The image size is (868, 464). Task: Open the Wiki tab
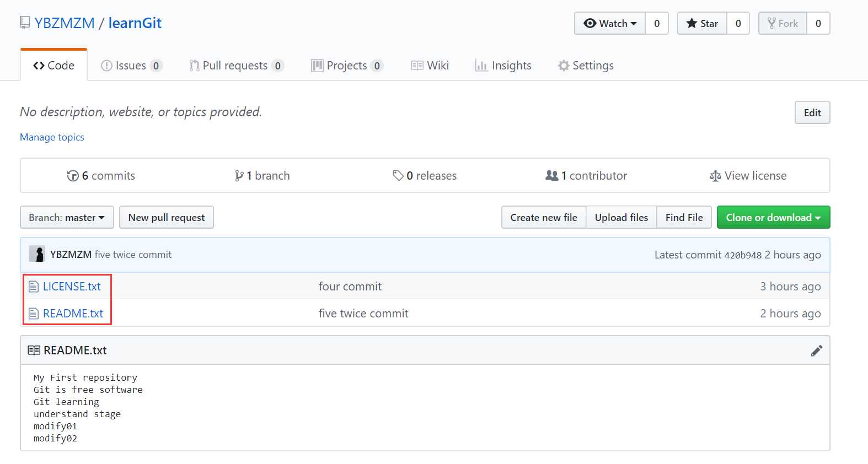(430, 65)
